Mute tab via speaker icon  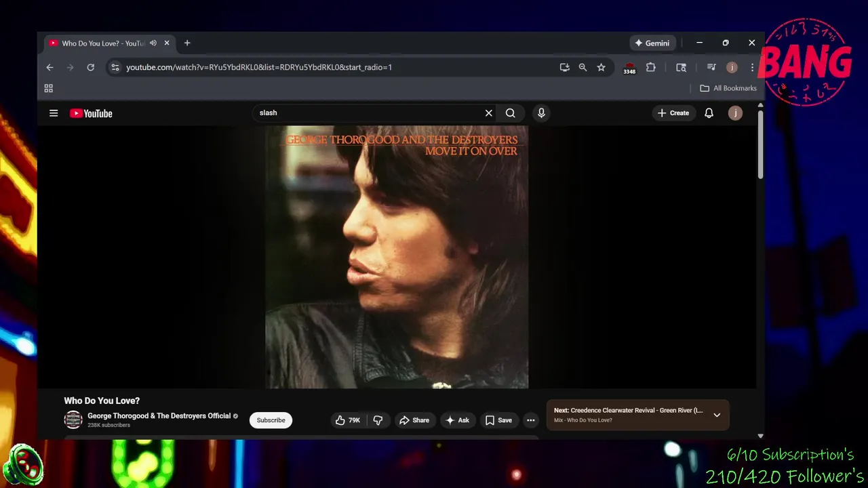coord(153,43)
